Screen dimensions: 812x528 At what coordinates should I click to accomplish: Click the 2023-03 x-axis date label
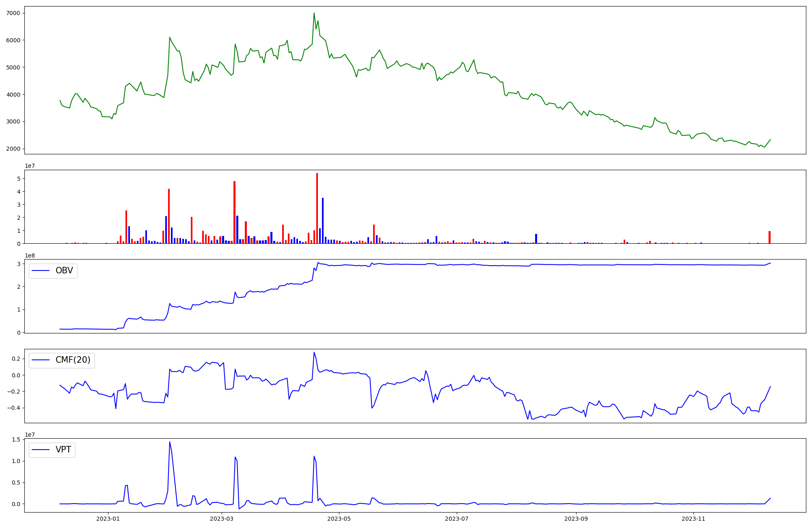coord(222,519)
